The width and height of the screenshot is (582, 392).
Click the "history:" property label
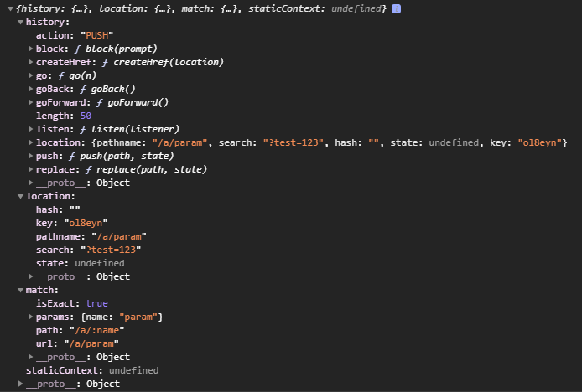(48, 22)
